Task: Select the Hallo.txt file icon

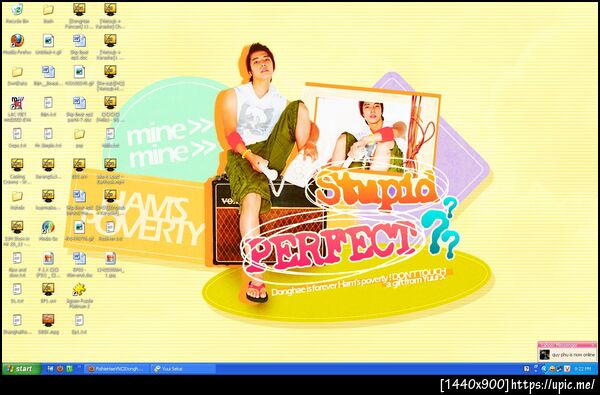Action: (110, 139)
